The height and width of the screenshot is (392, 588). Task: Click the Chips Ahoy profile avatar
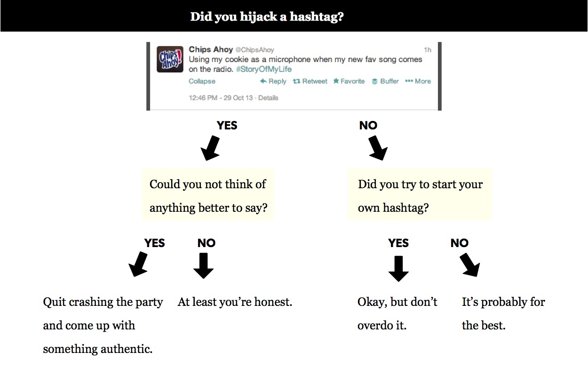click(170, 59)
